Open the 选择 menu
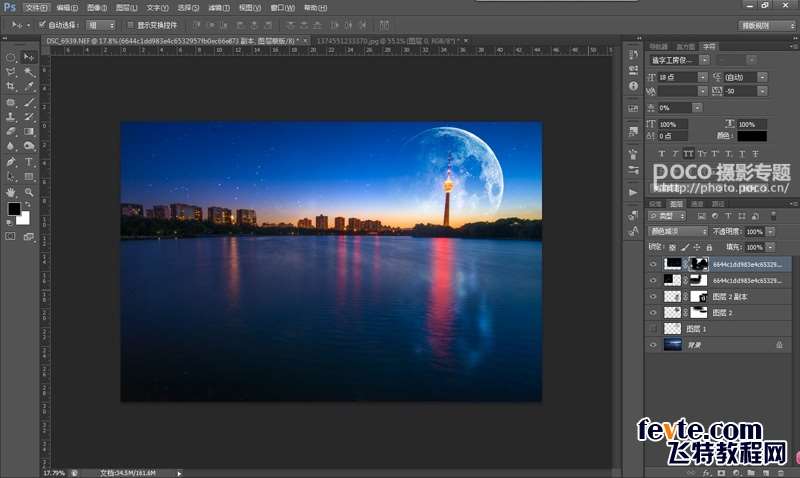The image size is (800, 478). pos(188,8)
